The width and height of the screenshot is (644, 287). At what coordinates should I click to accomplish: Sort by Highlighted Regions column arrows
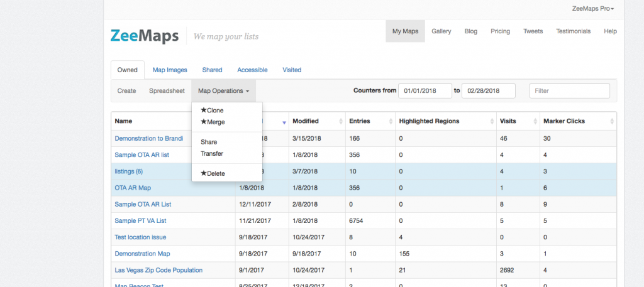(x=490, y=122)
